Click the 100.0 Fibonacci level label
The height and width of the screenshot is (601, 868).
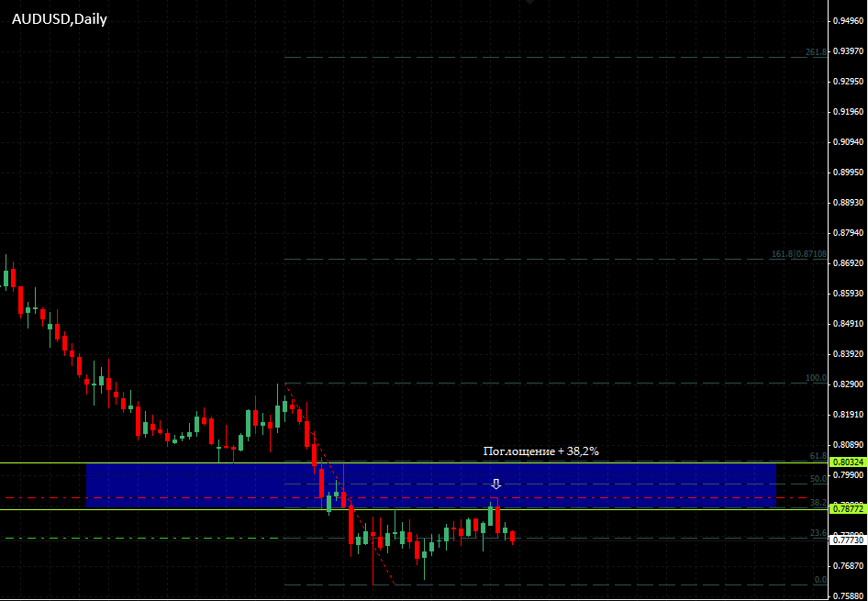[816, 378]
